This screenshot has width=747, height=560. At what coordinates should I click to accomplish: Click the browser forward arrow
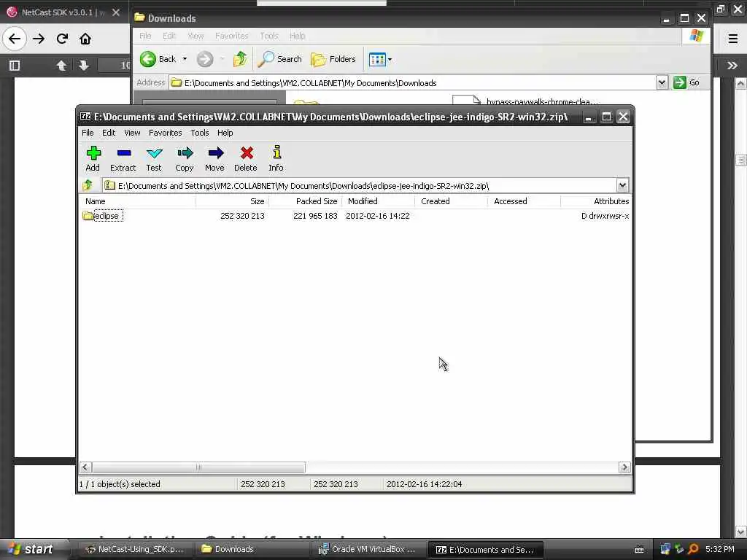[39, 39]
